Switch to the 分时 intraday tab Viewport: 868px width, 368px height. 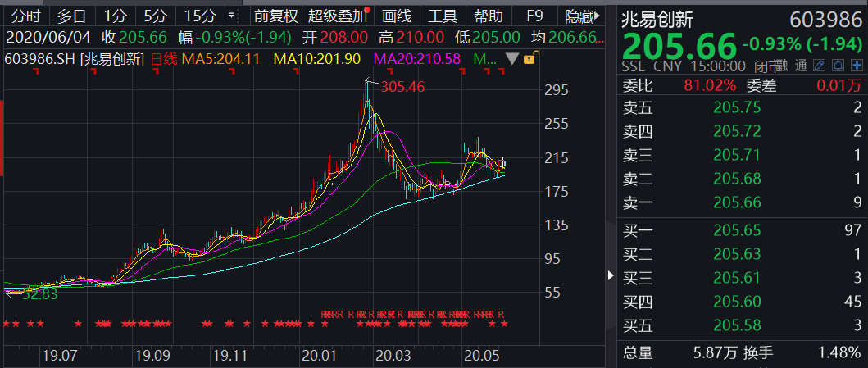coord(25,16)
